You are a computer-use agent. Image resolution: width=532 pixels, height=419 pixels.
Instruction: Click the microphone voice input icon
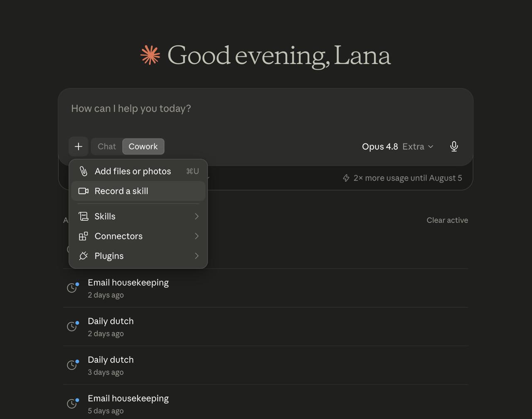(454, 146)
